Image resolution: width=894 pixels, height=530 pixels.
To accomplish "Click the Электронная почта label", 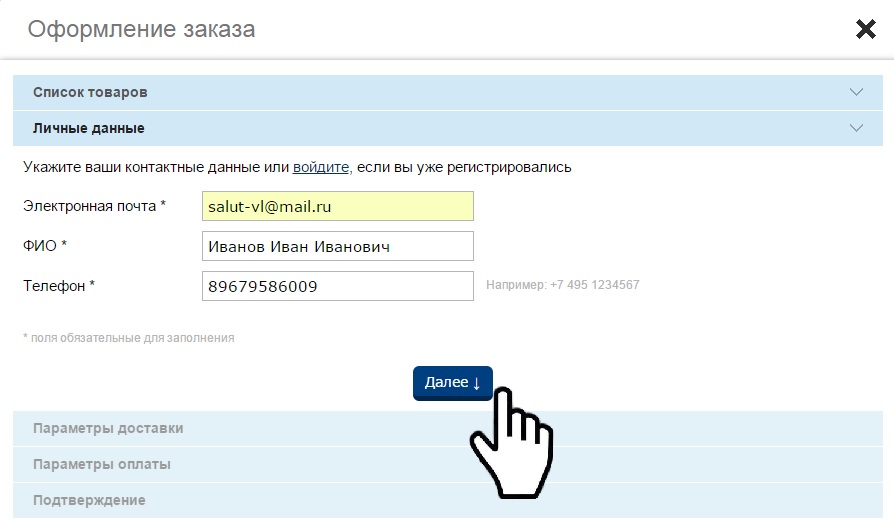I will click(x=94, y=206).
